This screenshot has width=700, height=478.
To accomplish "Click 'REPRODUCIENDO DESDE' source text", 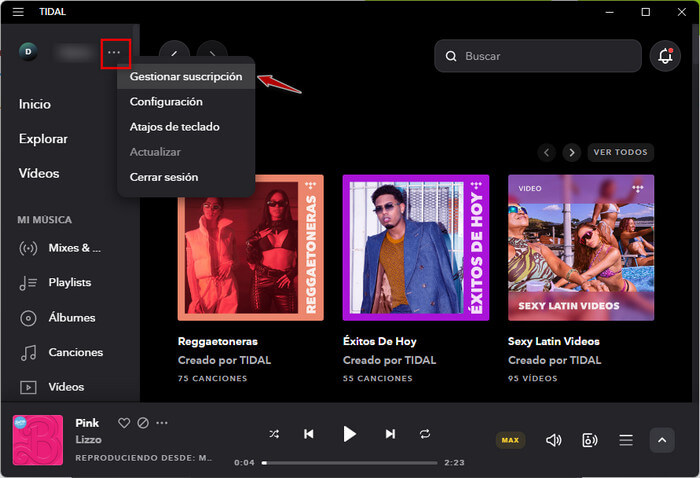I will [143, 458].
